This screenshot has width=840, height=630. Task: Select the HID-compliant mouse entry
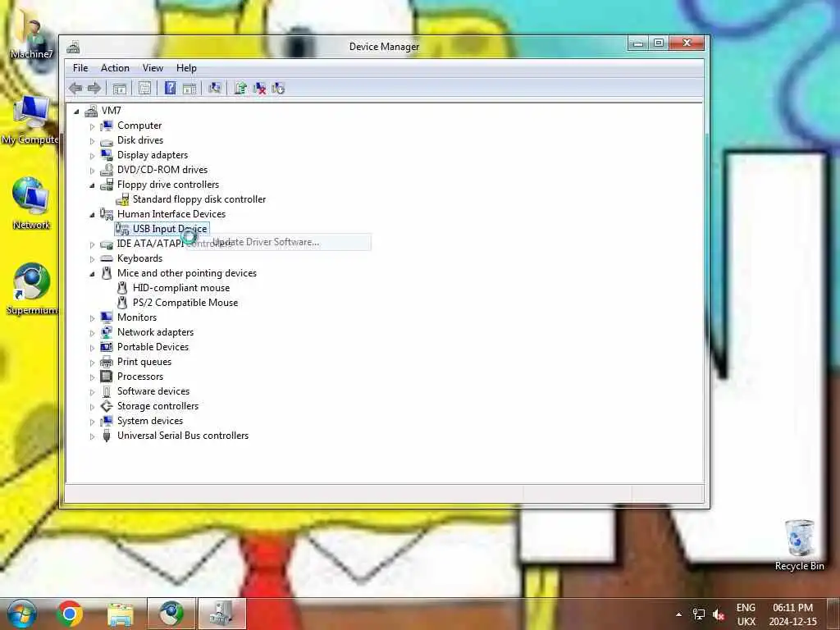click(x=181, y=288)
